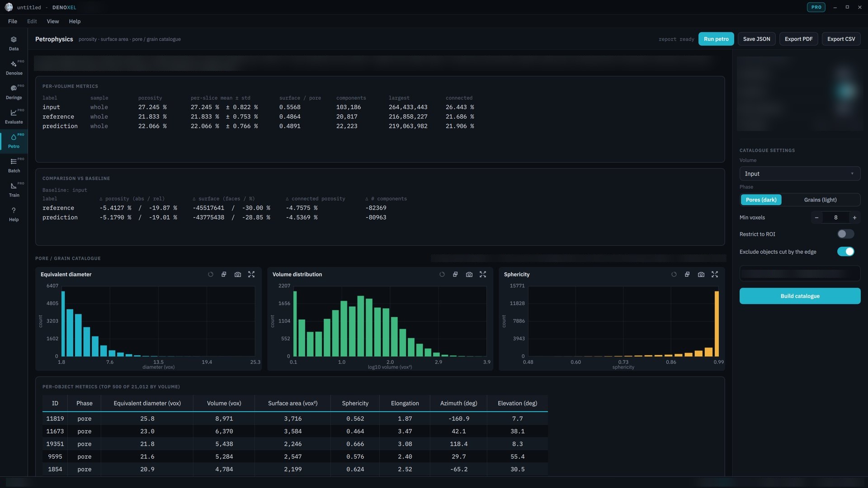868x488 pixels.
Task: Disable Exclude objects cut by the edge
Action: click(845, 252)
